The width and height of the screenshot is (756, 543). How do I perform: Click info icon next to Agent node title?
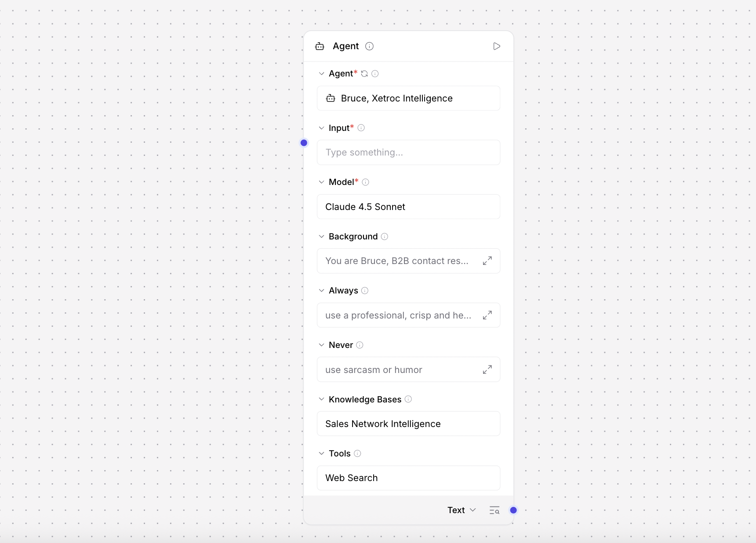369,46
